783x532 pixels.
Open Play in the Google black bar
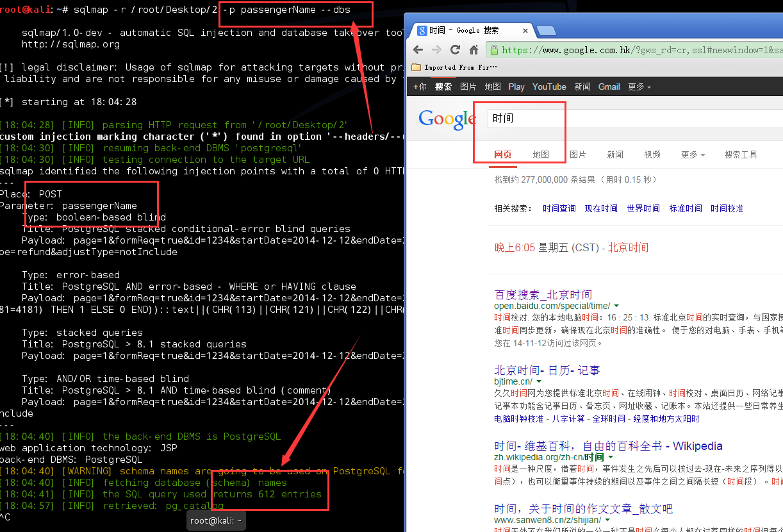516,87
